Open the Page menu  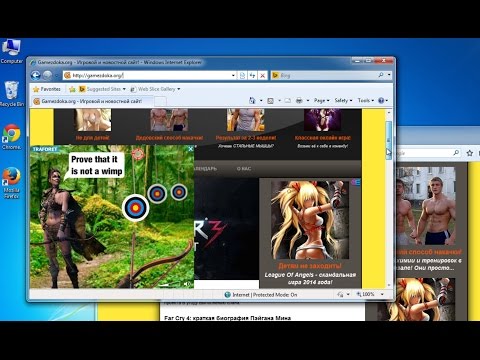(321, 100)
